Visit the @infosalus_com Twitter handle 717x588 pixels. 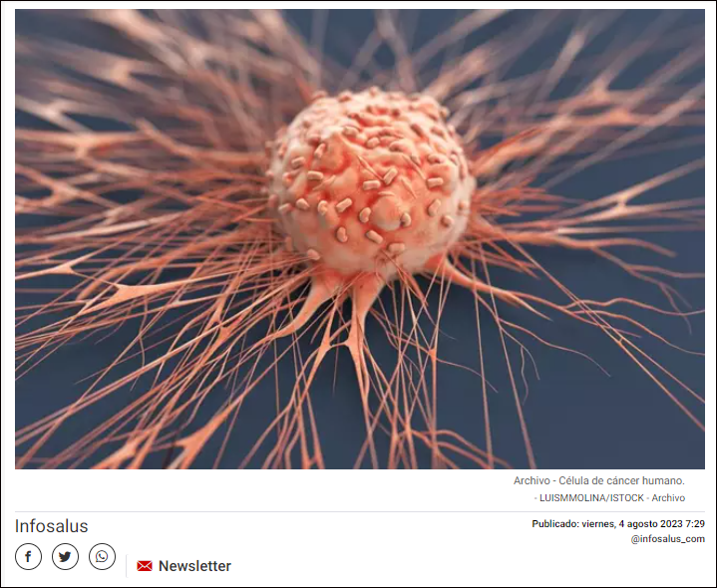coord(667,538)
